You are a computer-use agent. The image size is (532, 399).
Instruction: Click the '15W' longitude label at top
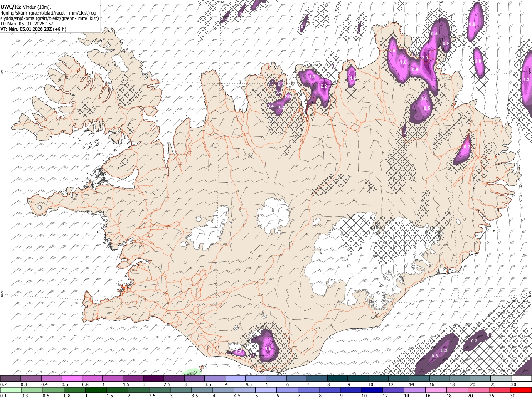click(x=440, y=2)
